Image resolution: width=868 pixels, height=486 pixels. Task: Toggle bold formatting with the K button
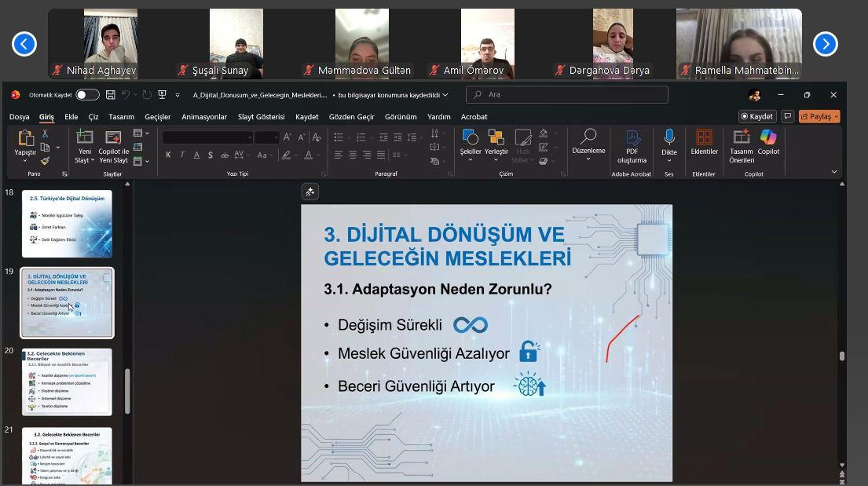[168, 155]
